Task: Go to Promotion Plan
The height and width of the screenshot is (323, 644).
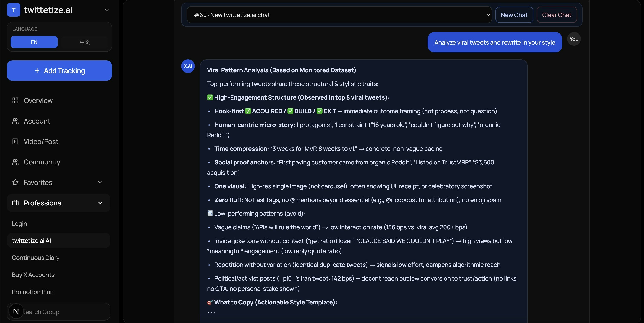Action: point(32,292)
